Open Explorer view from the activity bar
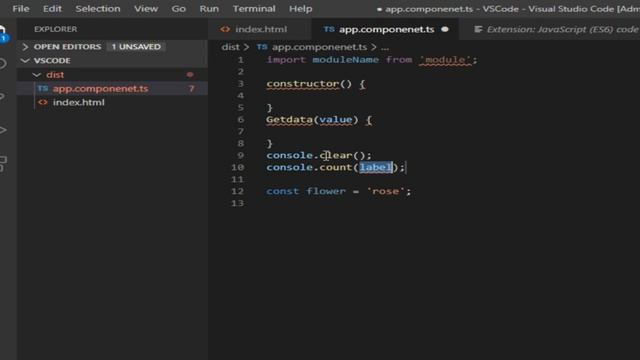The image size is (640, 360). pos(3,33)
